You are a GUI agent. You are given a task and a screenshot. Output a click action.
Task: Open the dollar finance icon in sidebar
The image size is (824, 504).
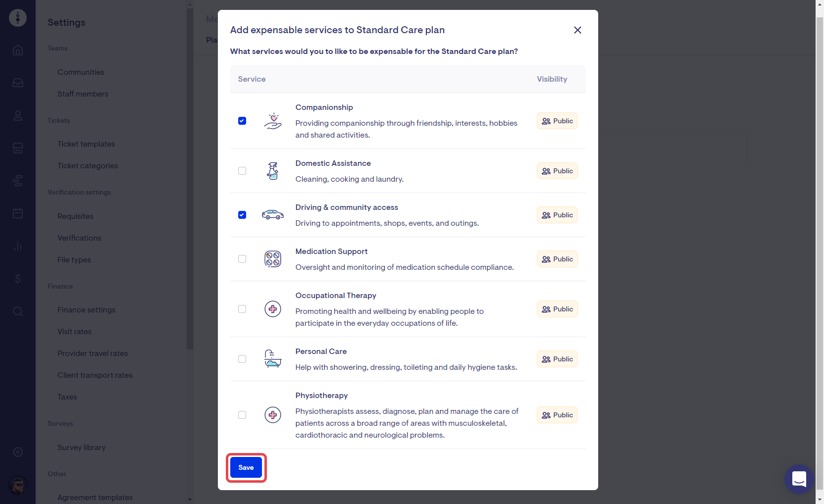(18, 279)
